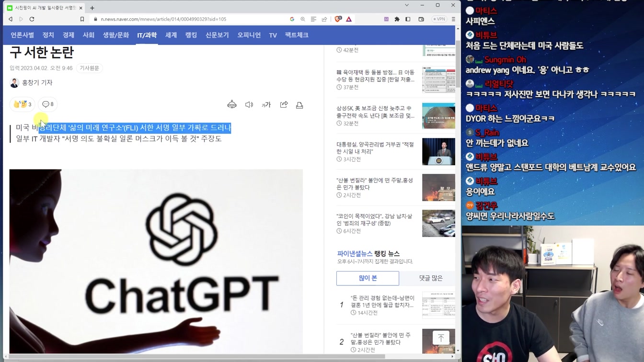
Task: Open a new browser tab with plus
Action: pos(92,8)
